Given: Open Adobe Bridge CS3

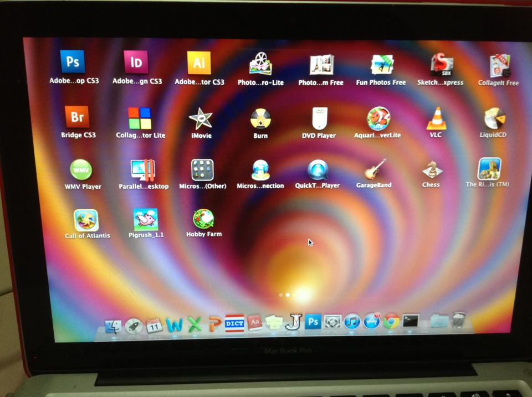Looking at the screenshot, I should 77,117.
